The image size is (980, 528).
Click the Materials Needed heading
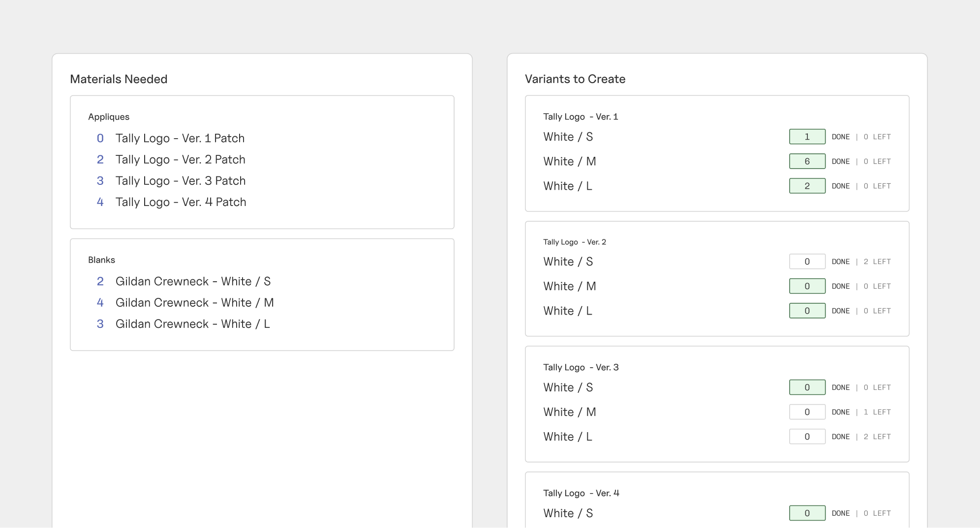[119, 79]
